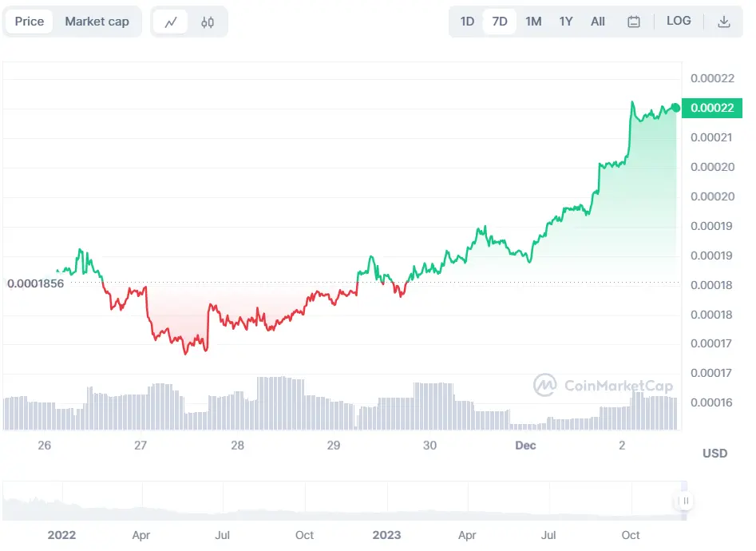Click the CoinMarketCap watermark logo
Viewport: 756px width, 551px height.
[604, 385]
